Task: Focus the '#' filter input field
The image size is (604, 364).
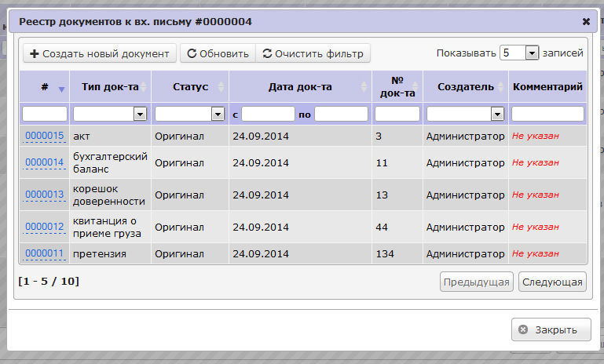Action: click(x=45, y=114)
